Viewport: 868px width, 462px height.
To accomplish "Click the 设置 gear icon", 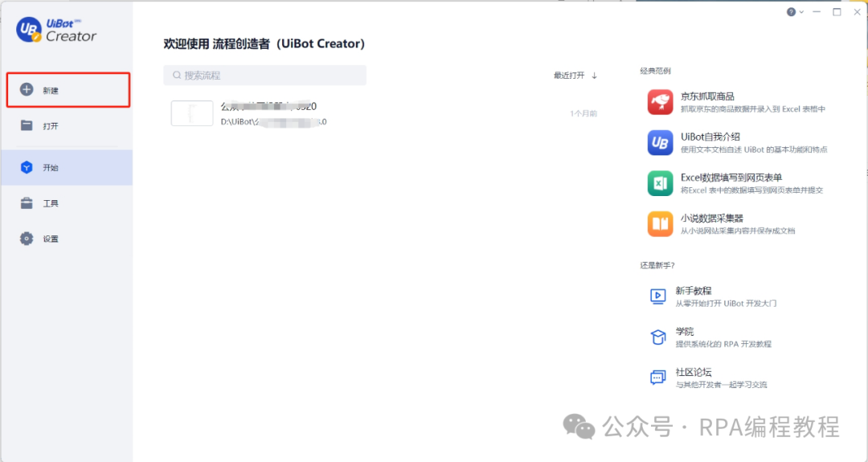I will point(27,239).
